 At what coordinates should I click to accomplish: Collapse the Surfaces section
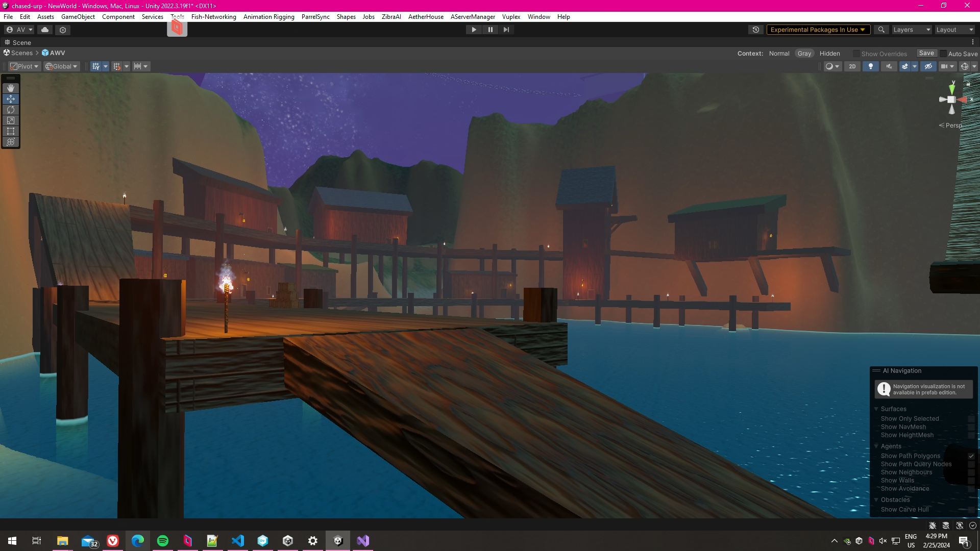coord(876,409)
